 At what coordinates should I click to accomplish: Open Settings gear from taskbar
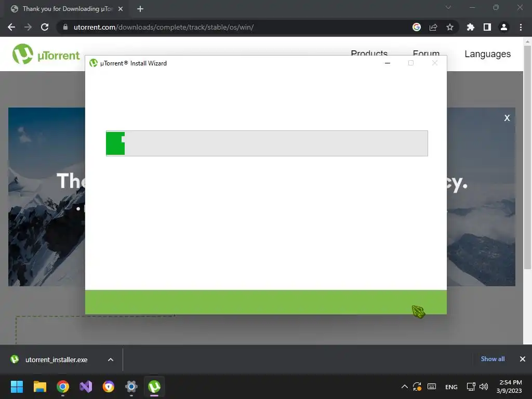[131, 387]
